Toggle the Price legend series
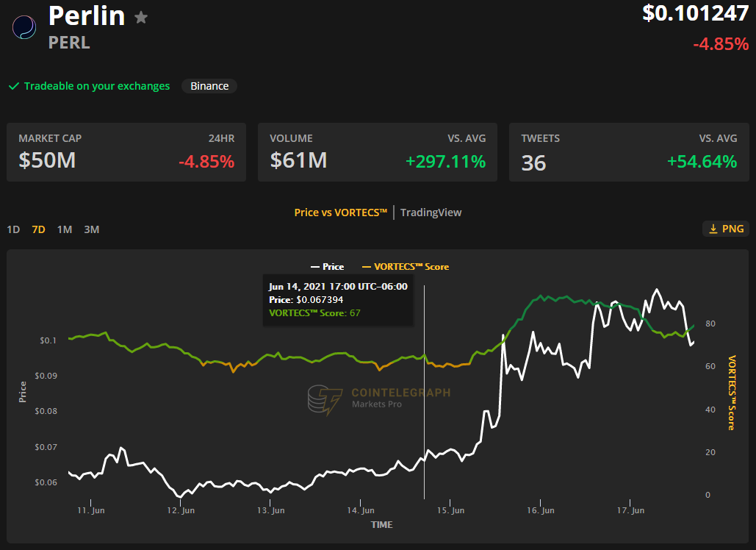756x550 pixels. 328,267
